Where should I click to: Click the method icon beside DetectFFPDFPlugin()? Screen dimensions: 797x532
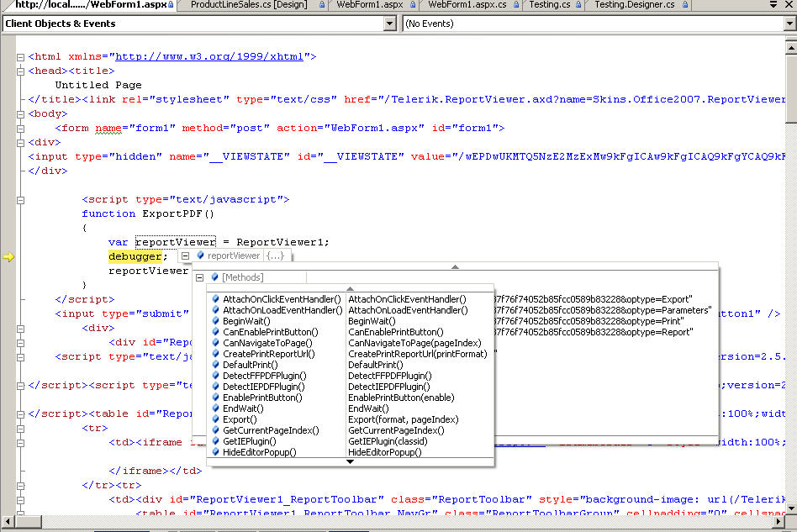click(x=215, y=376)
